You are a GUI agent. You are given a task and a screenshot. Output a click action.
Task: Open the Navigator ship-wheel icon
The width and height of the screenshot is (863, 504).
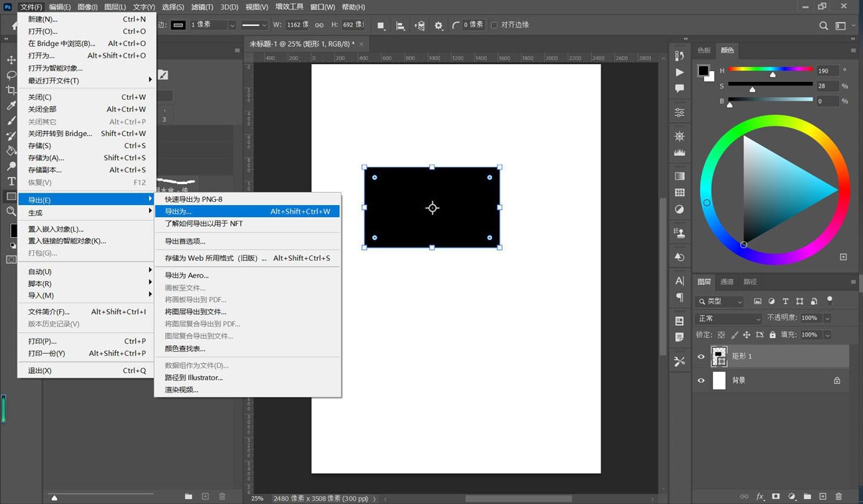680,137
